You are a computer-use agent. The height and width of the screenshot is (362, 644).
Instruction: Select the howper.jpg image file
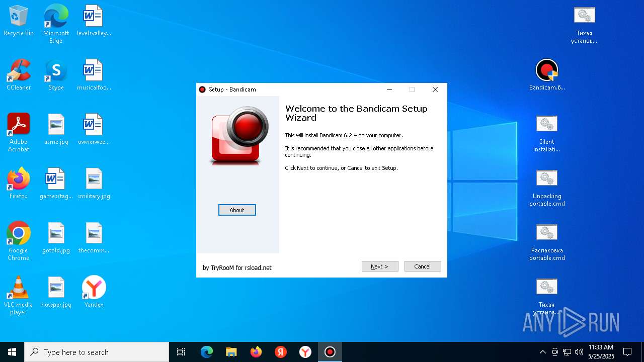56,293
